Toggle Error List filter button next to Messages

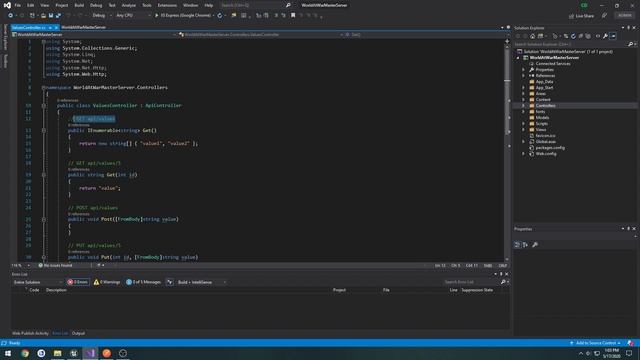tap(170, 282)
